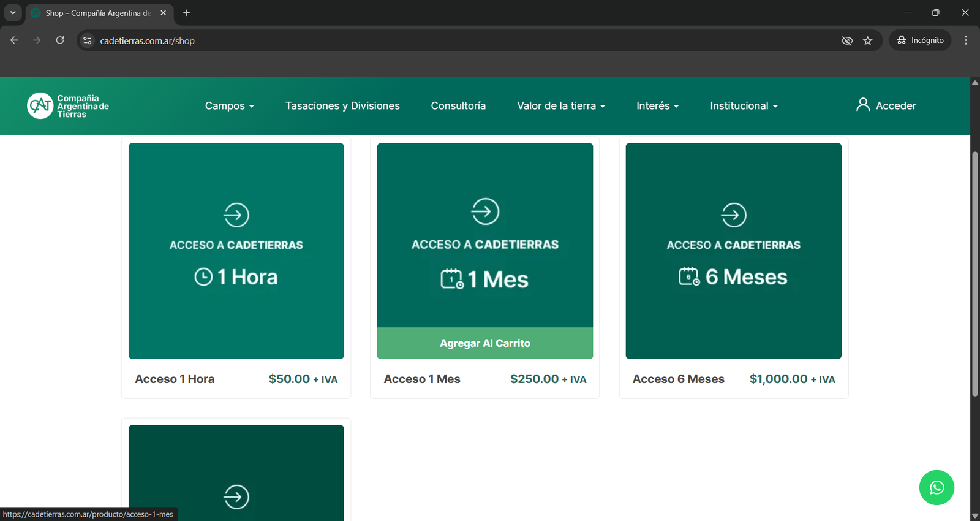Viewport: 980px width, 521px height.
Task: Open the Acceso 6 Meses product title
Action: (679, 379)
